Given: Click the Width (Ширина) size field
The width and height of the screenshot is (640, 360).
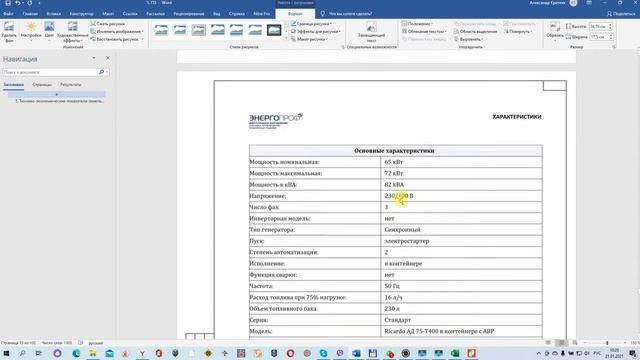Looking at the screenshot, I should coord(598,37).
